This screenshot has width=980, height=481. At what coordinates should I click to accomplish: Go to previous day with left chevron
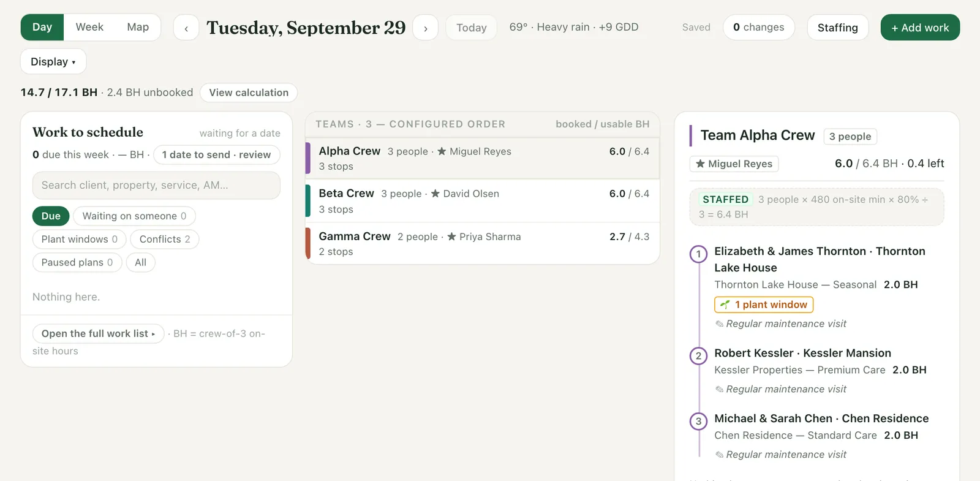pos(186,28)
